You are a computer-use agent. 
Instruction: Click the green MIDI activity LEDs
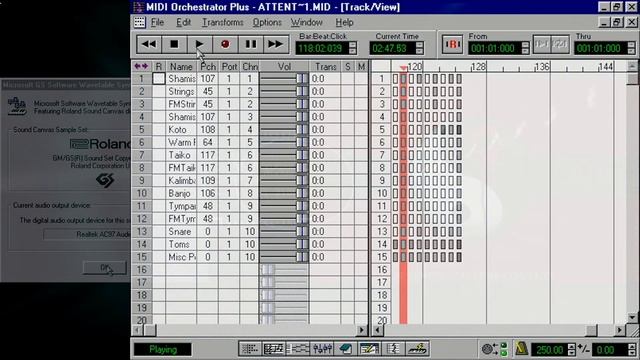coord(504,349)
